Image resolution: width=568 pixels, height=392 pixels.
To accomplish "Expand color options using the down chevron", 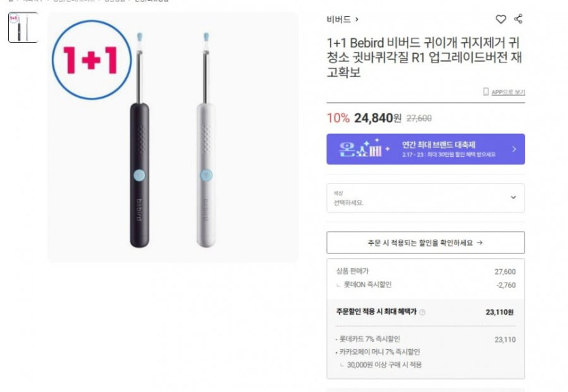I will (x=514, y=198).
